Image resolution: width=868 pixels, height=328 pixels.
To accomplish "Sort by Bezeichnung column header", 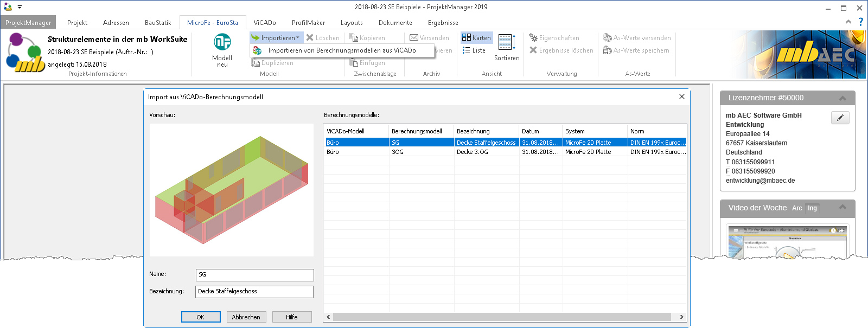I will click(487, 131).
